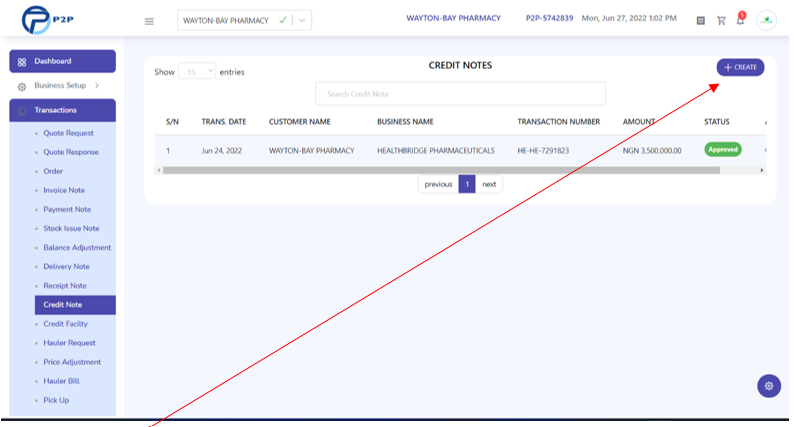The height and width of the screenshot is (427, 795).
Task: Sort by TRANS. DATE column header
Action: (x=224, y=122)
